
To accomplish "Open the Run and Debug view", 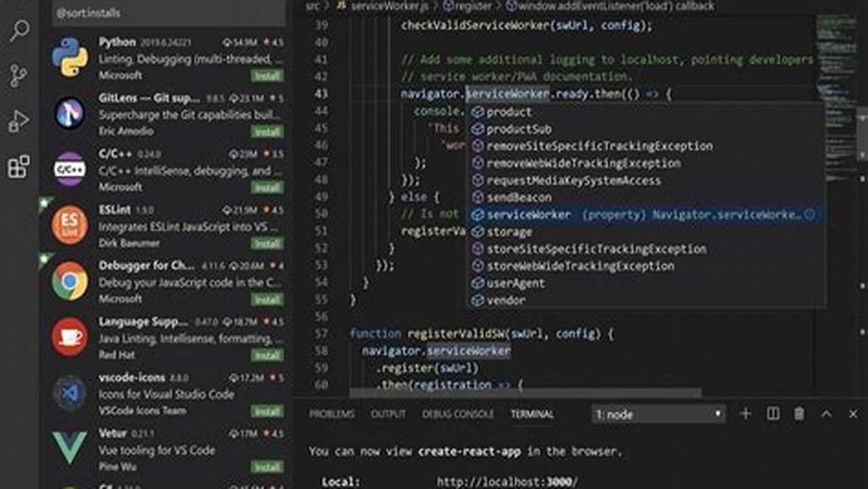I will tap(16, 121).
